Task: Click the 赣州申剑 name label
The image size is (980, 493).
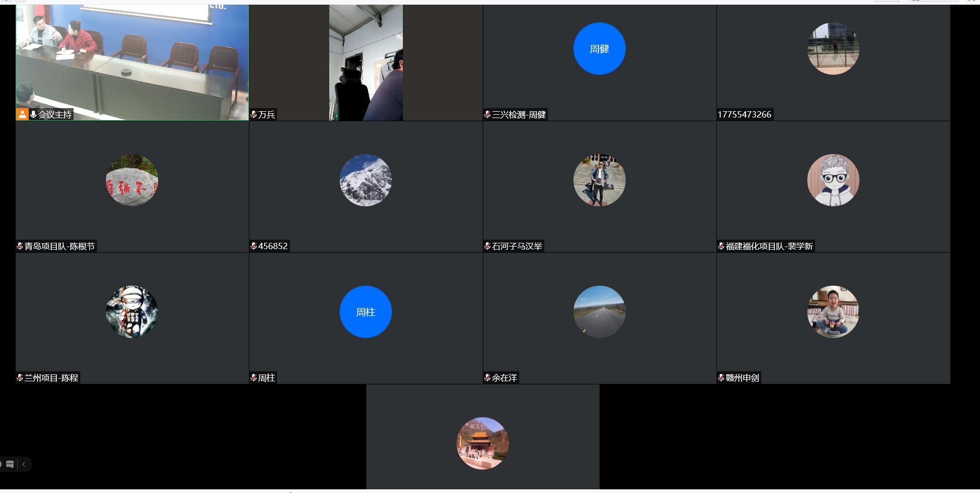Action: 743,378
